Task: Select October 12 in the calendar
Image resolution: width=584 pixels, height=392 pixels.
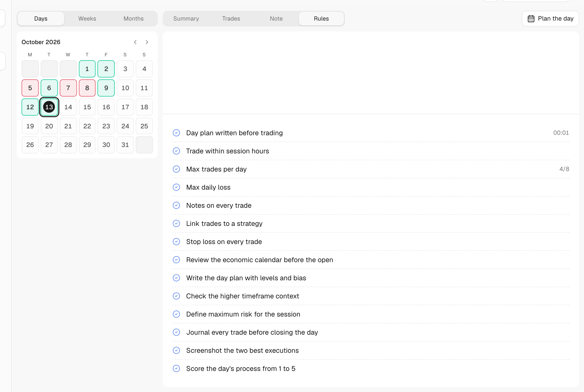Action: pos(30,107)
